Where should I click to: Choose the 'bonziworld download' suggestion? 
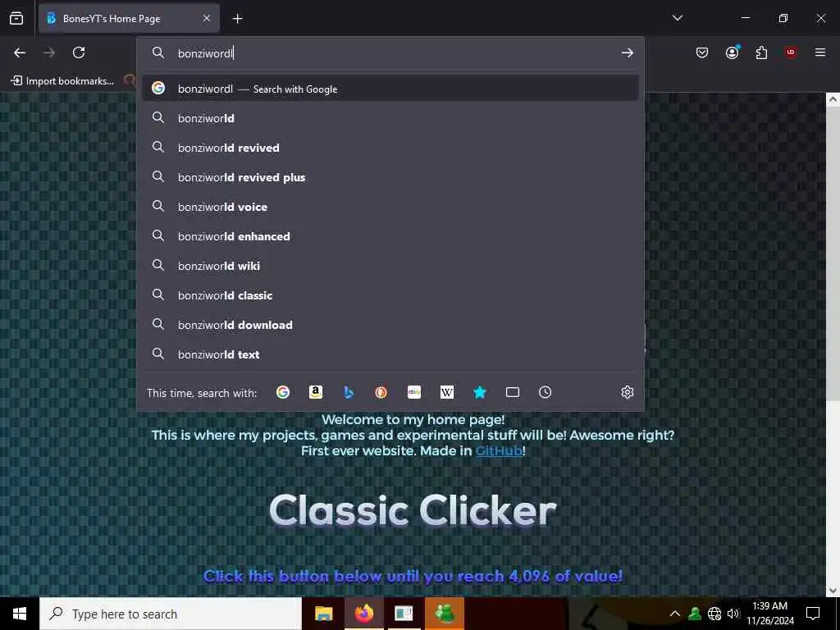pyautogui.click(x=390, y=324)
